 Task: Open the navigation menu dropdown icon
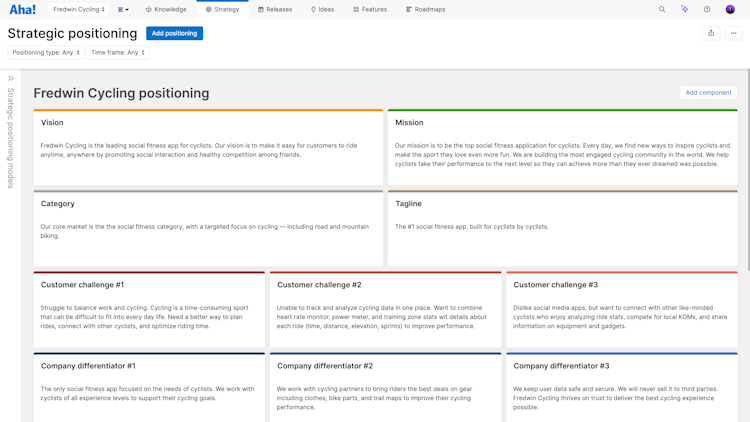click(123, 10)
